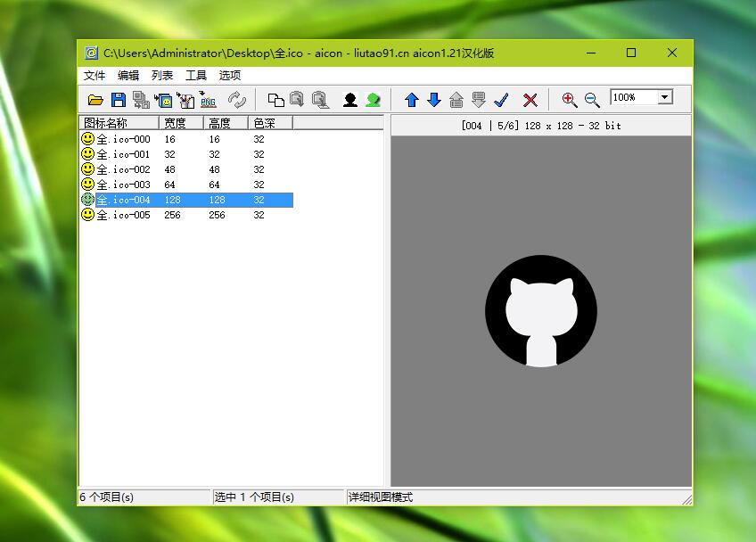Click the gray save-as icon next to the floppy disk
Viewport: 756px width, 542px height.
(x=141, y=100)
